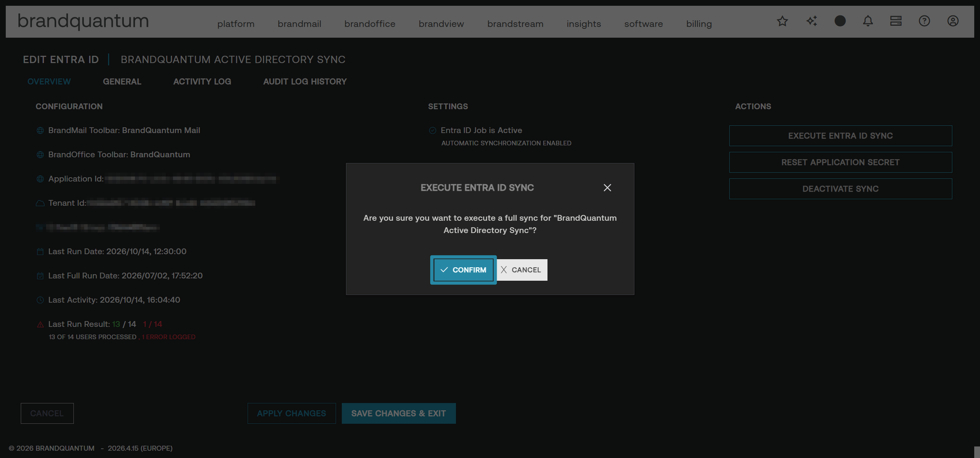Viewport: 980px width, 458px height.
Task: Click the globe icon beside Application Id
Action: [40, 179]
